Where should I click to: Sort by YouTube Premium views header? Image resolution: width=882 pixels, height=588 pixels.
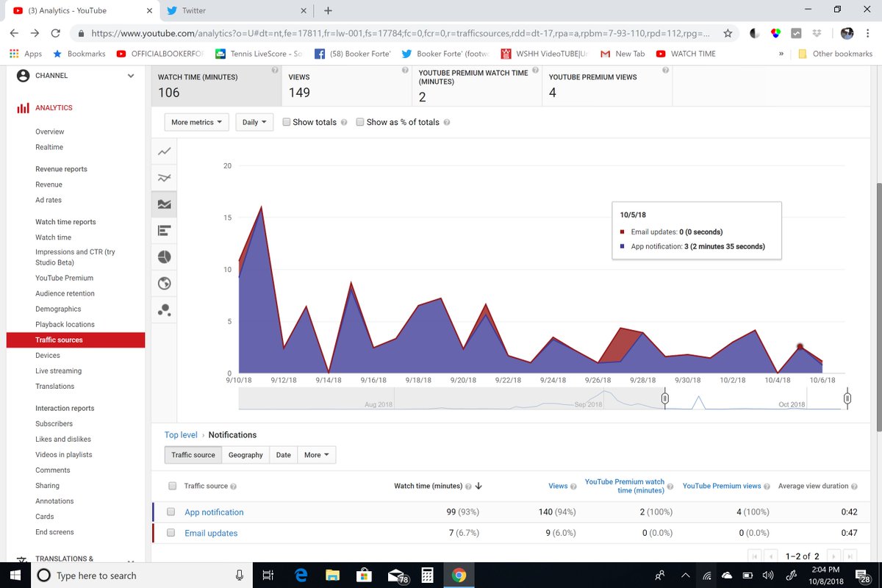coord(722,486)
